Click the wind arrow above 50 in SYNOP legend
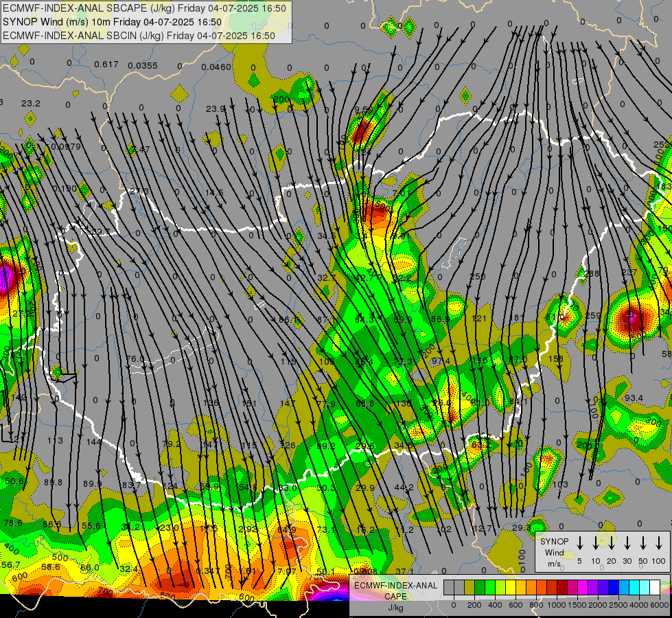 point(643,543)
